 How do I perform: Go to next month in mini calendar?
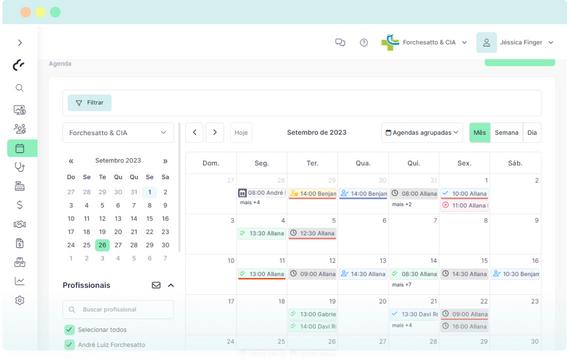point(165,161)
